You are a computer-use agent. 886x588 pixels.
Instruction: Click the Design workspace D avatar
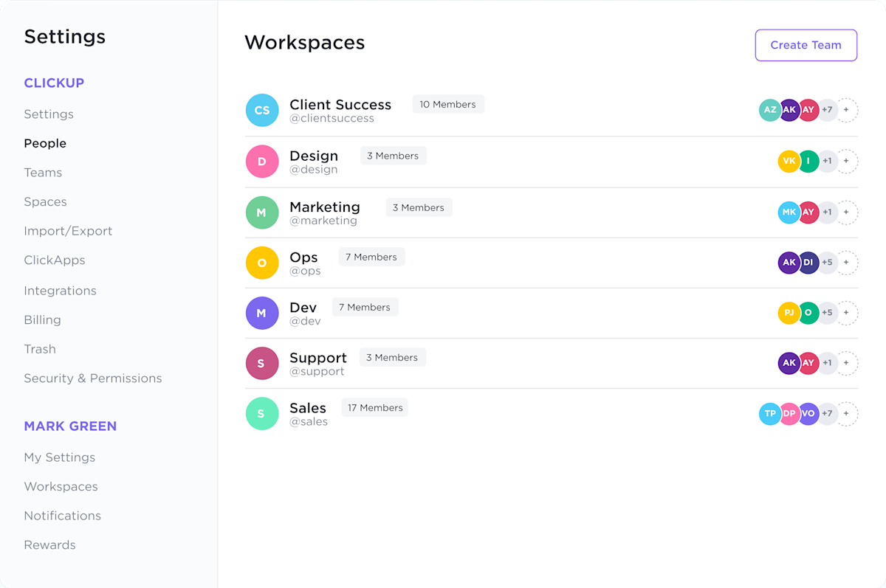pos(262,162)
